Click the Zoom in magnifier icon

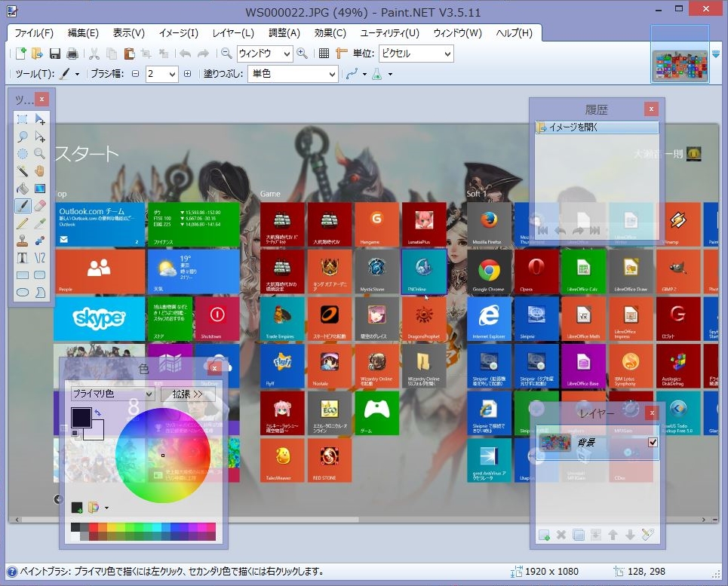(303, 54)
